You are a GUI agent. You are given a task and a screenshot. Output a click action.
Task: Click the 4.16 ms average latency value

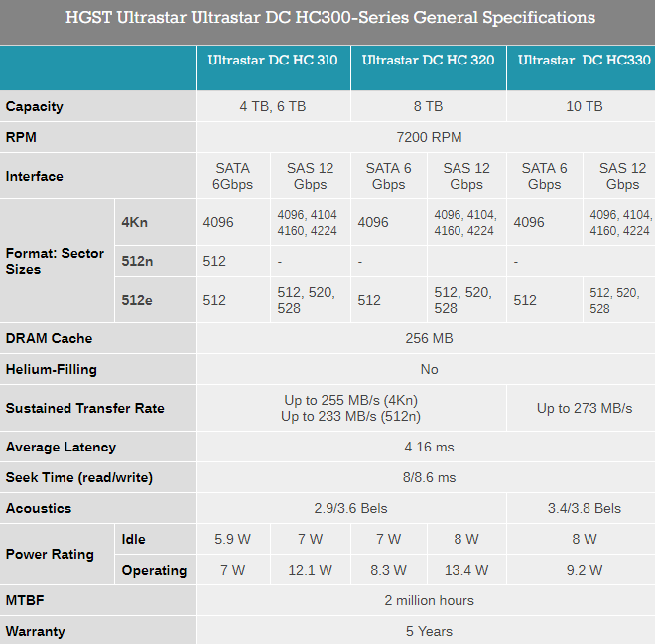tap(428, 447)
